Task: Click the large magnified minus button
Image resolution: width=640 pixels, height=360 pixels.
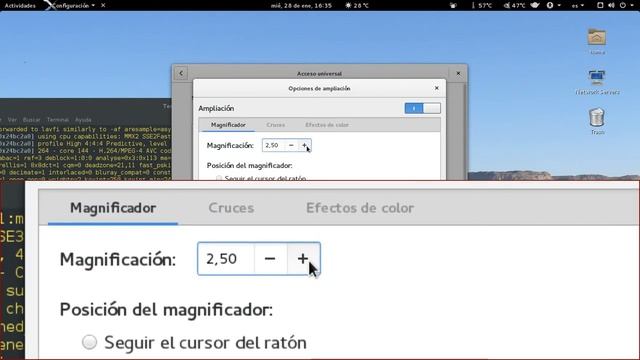Action: tap(270, 259)
